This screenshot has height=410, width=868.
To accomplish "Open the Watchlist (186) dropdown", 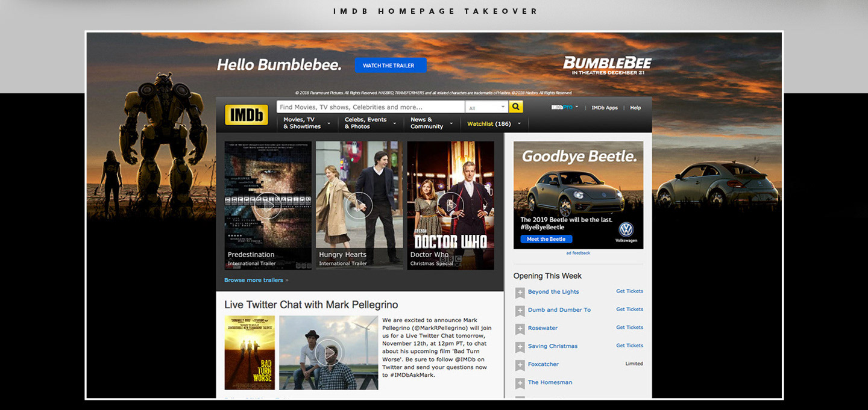I will point(494,123).
